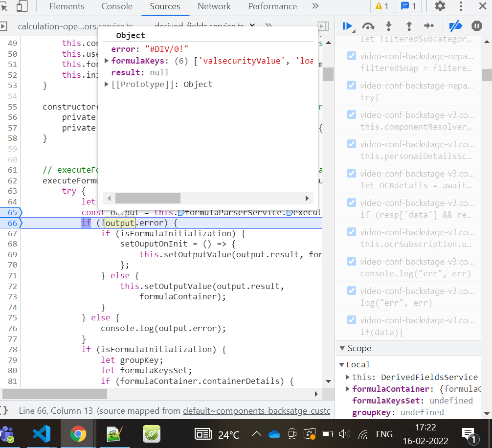Uncheck the 'filteredSnap = filtere…' breakpoint
This screenshot has height=448, width=492.
click(352, 56)
